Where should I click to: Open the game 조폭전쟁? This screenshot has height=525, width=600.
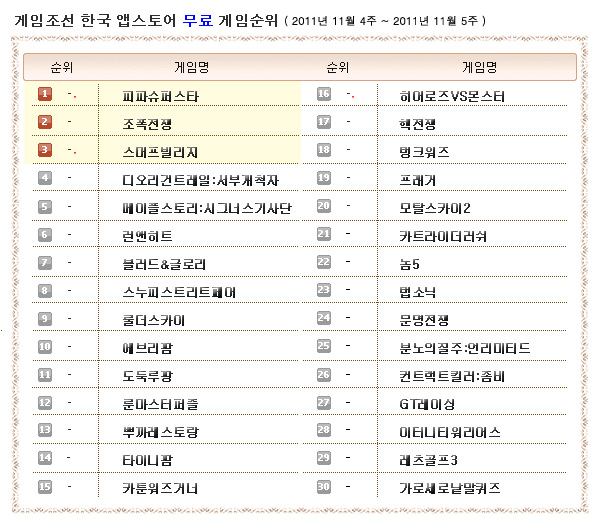point(147,124)
